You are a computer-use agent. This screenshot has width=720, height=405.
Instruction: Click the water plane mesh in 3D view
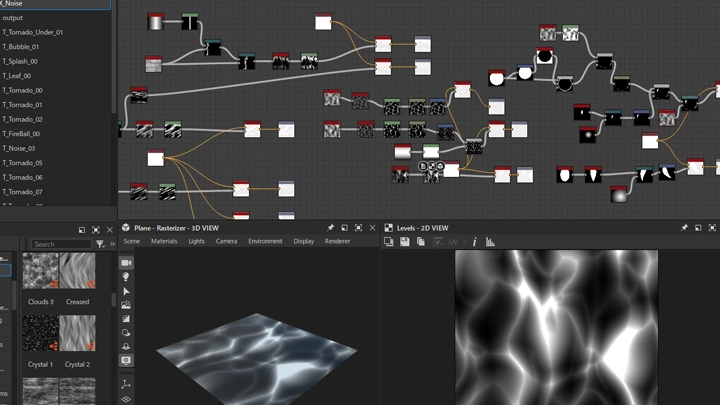(x=256, y=359)
